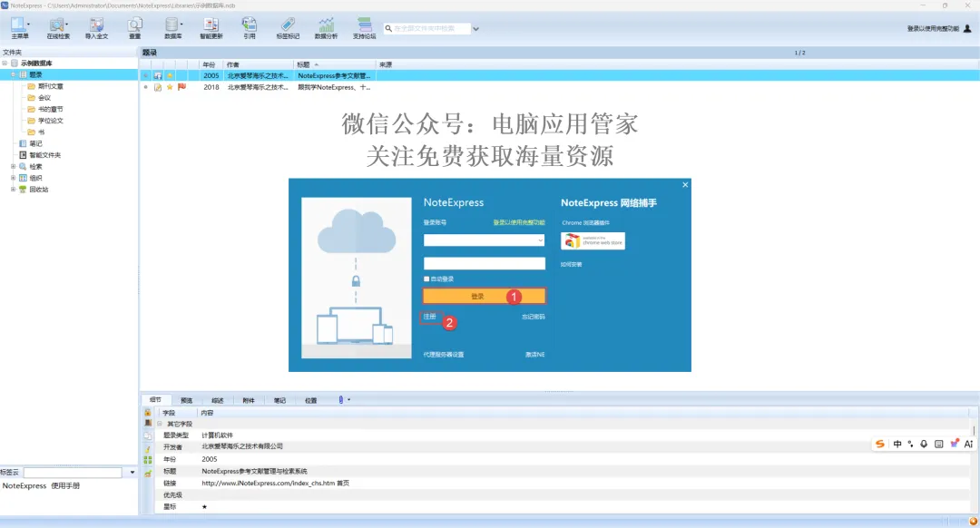The height and width of the screenshot is (528, 980).
Task: Expand the 检索 tree node
Action: click(13, 166)
